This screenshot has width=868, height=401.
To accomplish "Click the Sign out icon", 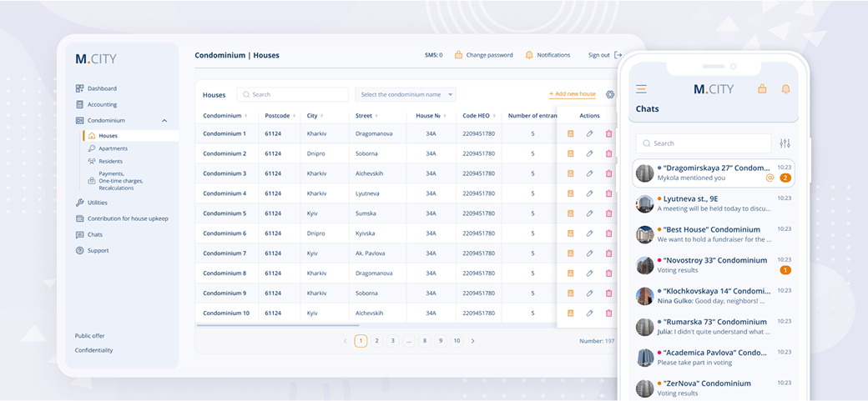I will coord(618,55).
